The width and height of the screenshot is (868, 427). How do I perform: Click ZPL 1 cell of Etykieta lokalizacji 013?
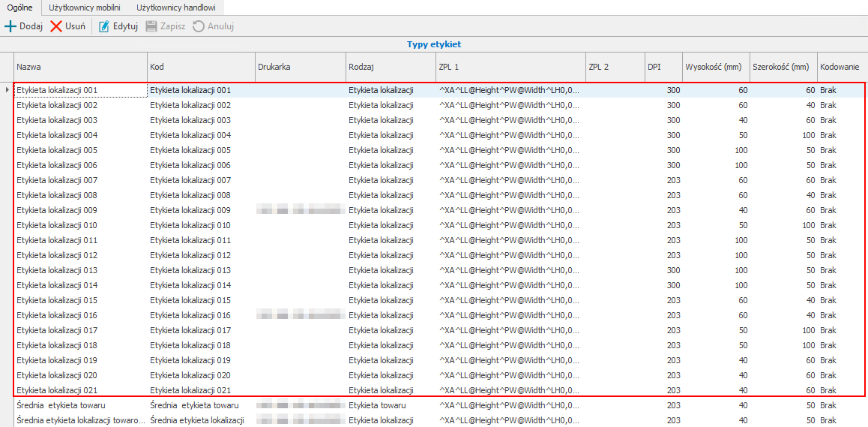(510, 270)
